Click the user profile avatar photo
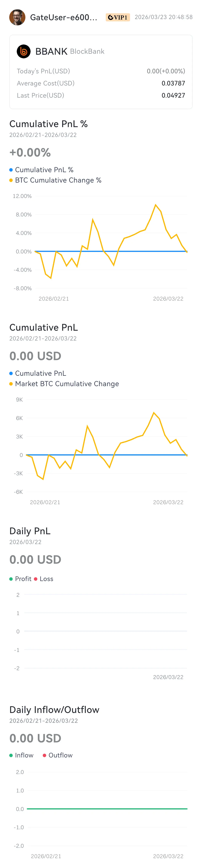 coord(17,17)
